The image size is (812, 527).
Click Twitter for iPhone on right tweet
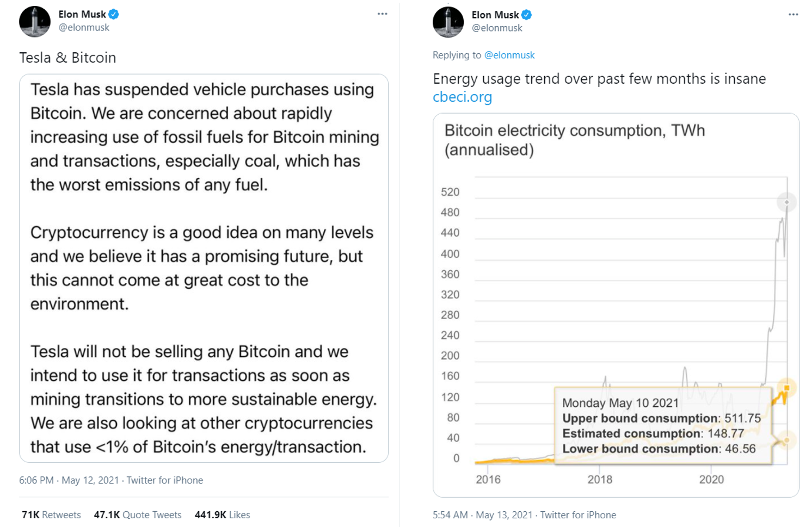578,515
